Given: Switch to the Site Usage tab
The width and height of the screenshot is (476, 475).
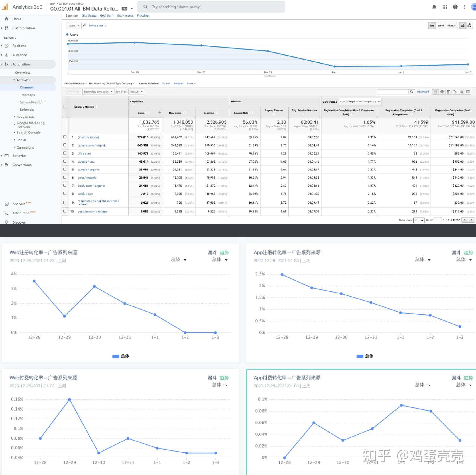Looking at the screenshot, I should [x=89, y=15].
